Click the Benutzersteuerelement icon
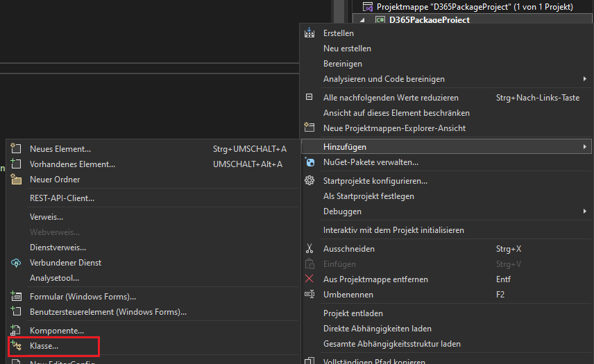Screen dimensions: 594x364 click(16, 311)
